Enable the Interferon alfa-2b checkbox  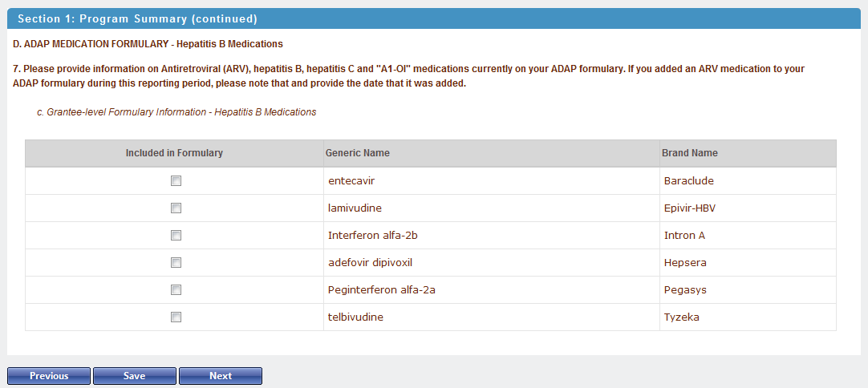[x=176, y=236]
